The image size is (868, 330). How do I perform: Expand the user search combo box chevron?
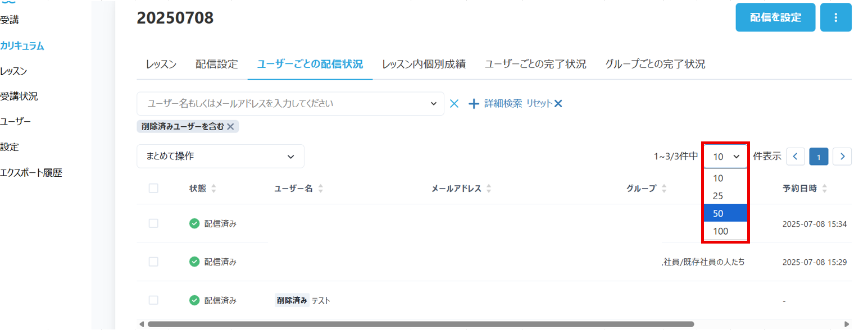433,104
